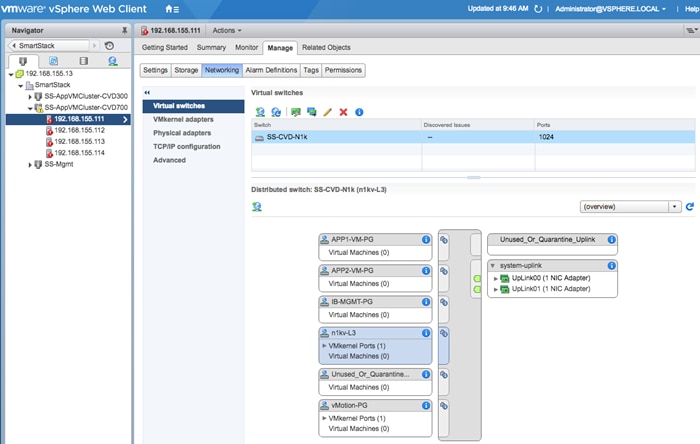This screenshot has height=444, width=700.
Task: Show info for APP1-VM-PG port group
Action: (426, 240)
